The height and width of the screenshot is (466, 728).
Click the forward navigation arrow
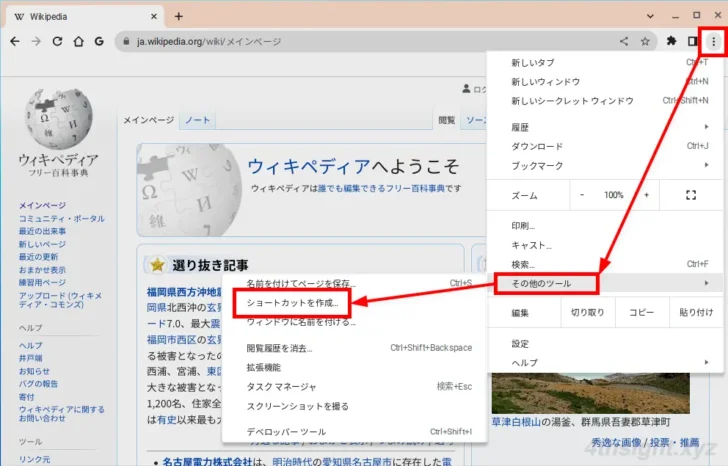(x=36, y=41)
